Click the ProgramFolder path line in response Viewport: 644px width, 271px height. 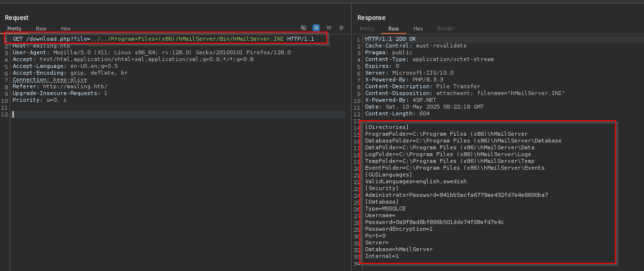coord(446,134)
